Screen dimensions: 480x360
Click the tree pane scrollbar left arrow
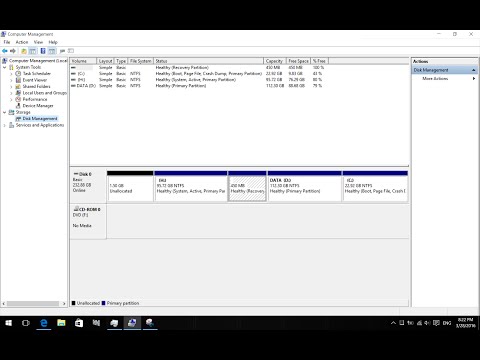coord(4,304)
